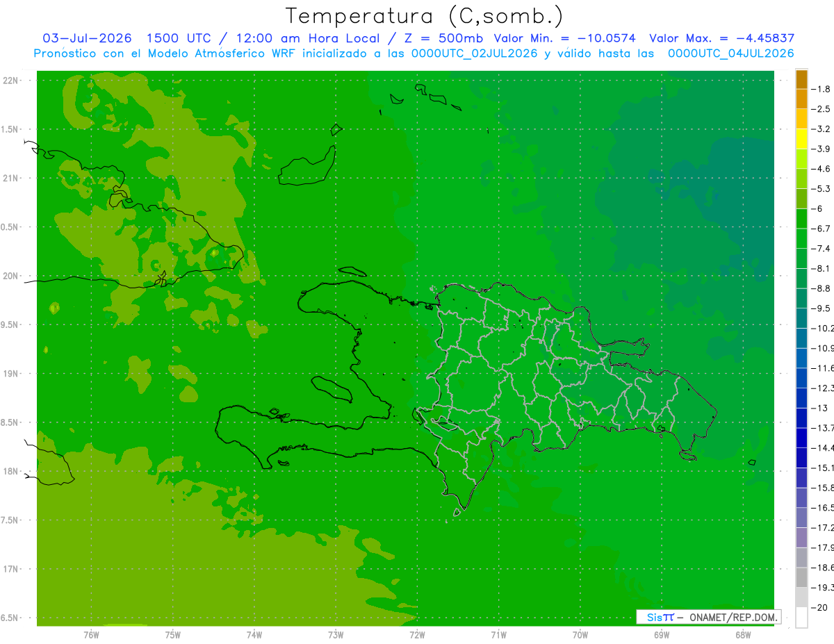Click the "-14.4" color bar value
834x644 pixels.
coord(824,448)
